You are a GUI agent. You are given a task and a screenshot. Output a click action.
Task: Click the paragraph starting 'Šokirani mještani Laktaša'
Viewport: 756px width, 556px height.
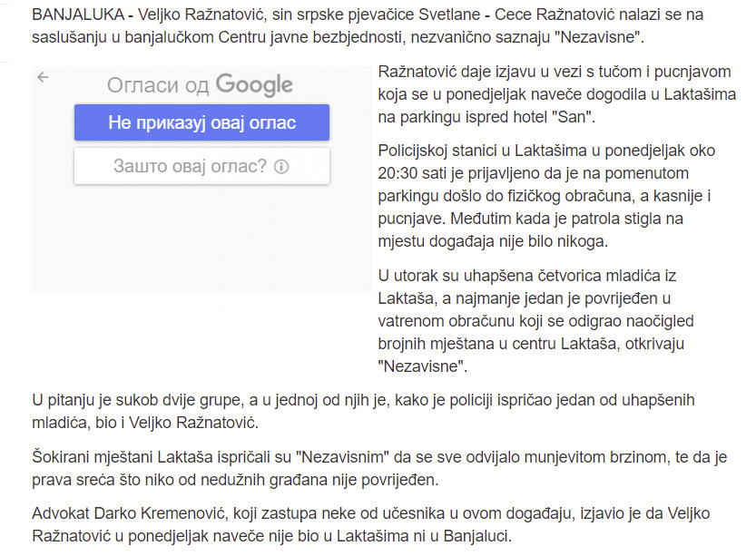tap(379, 468)
